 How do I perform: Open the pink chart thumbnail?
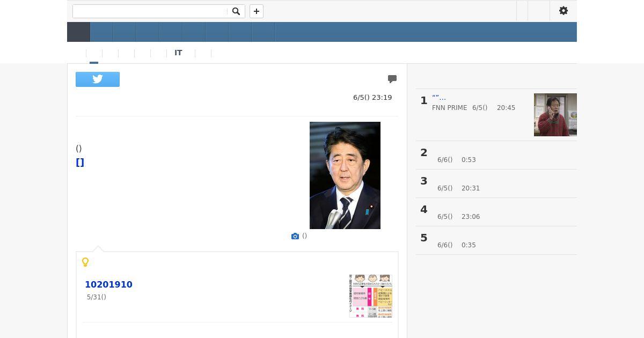[371, 296]
